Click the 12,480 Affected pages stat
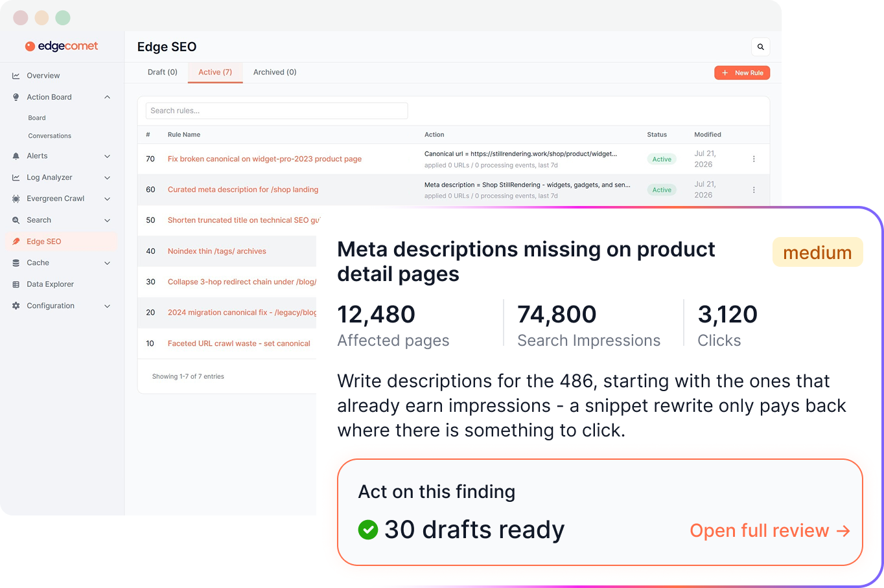Viewport: 884px width, 588px height. coord(393,326)
